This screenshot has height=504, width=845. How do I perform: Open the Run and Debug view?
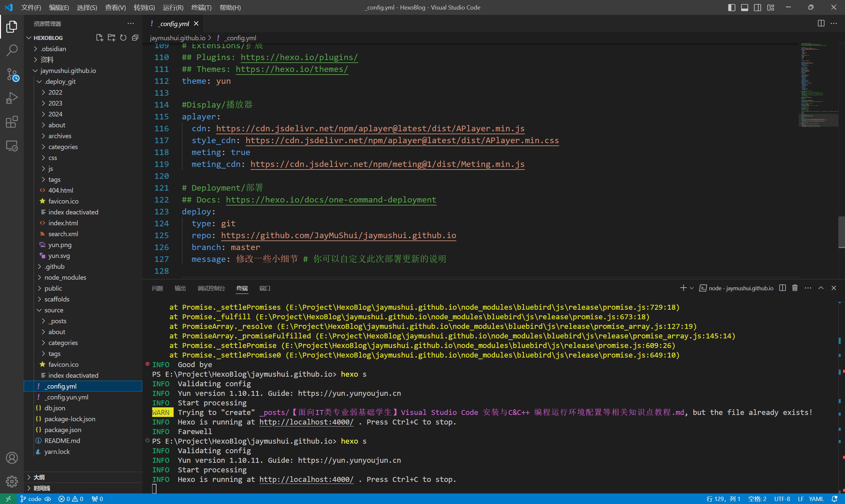point(12,98)
